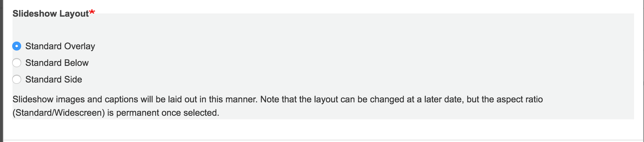This screenshot has width=644, height=142.
Task: Click the word 'Side' in third option
Action: coord(73,80)
